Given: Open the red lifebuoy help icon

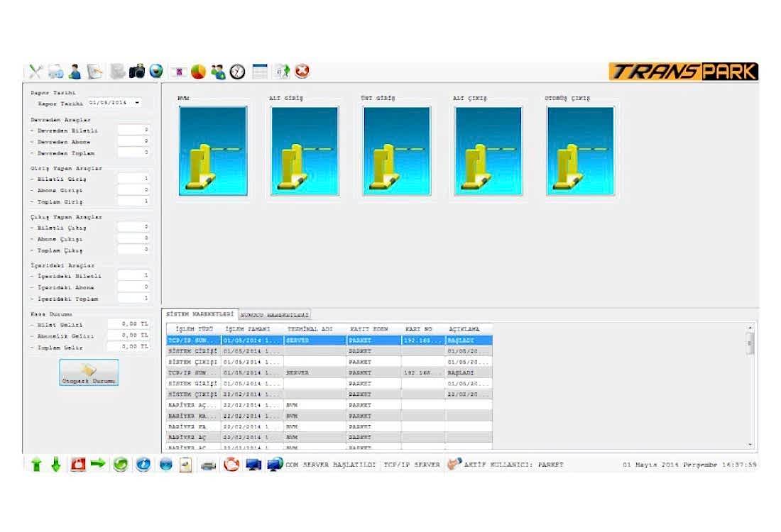Looking at the screenshot, I should point(231,465).
